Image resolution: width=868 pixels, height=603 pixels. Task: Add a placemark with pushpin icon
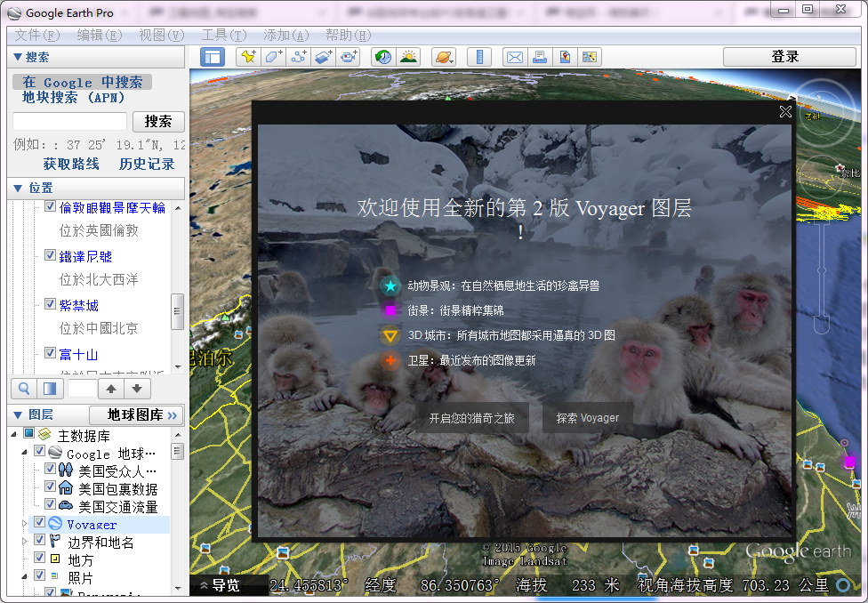[x=248, y=57]
